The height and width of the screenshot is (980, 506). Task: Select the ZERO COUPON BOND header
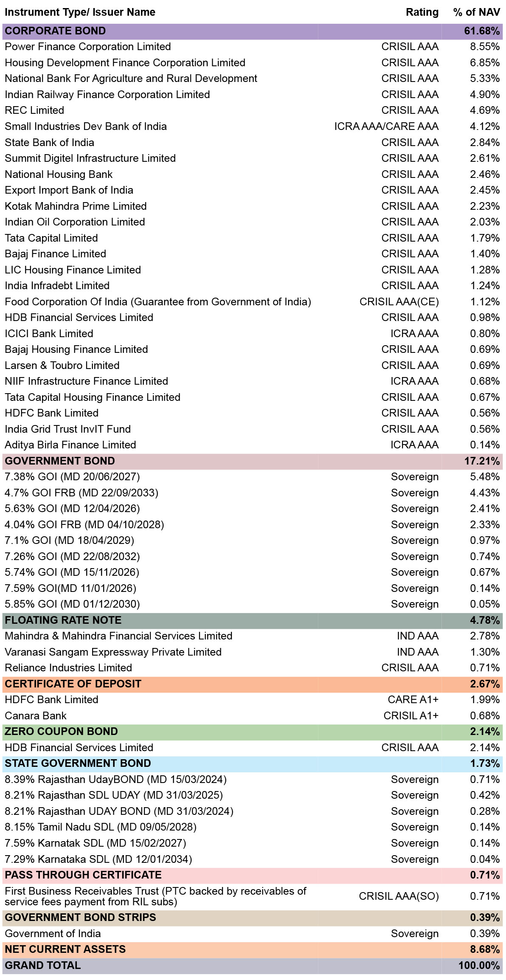pos(253,732)
